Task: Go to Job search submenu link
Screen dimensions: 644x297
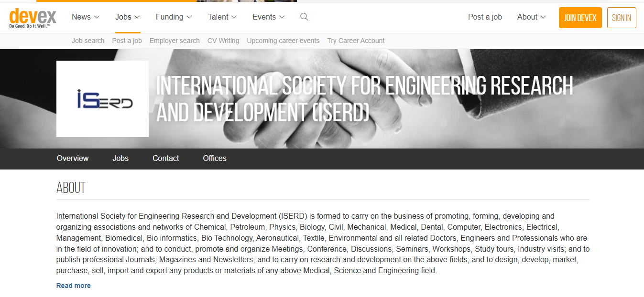Action: click(x=88, y=41)
